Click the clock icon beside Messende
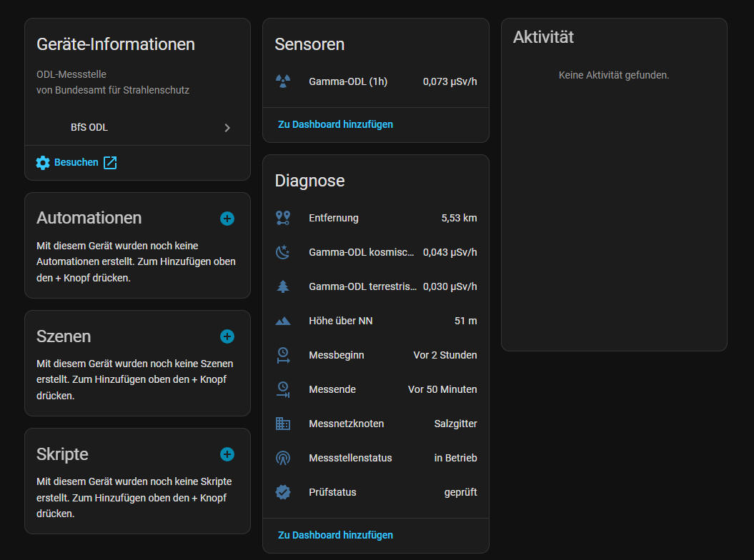The width and height of the screenshot is (754, 560). click(x=283, y=389)
